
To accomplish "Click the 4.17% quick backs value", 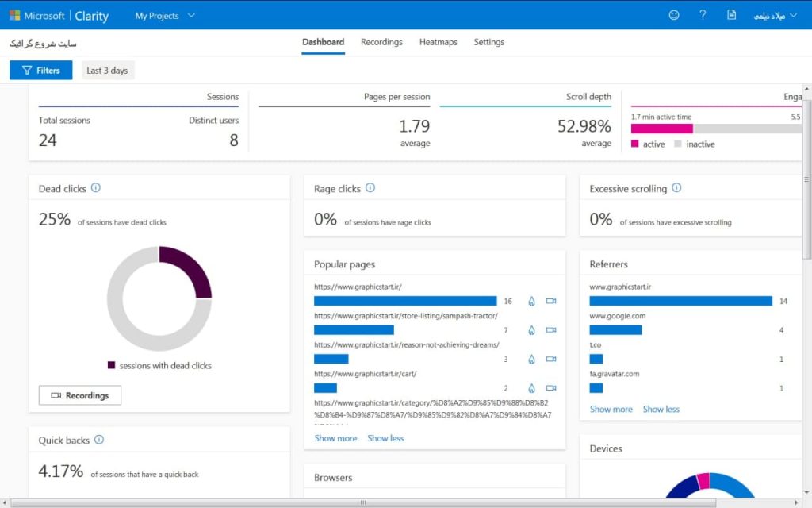I will click(x=60, y=471).
